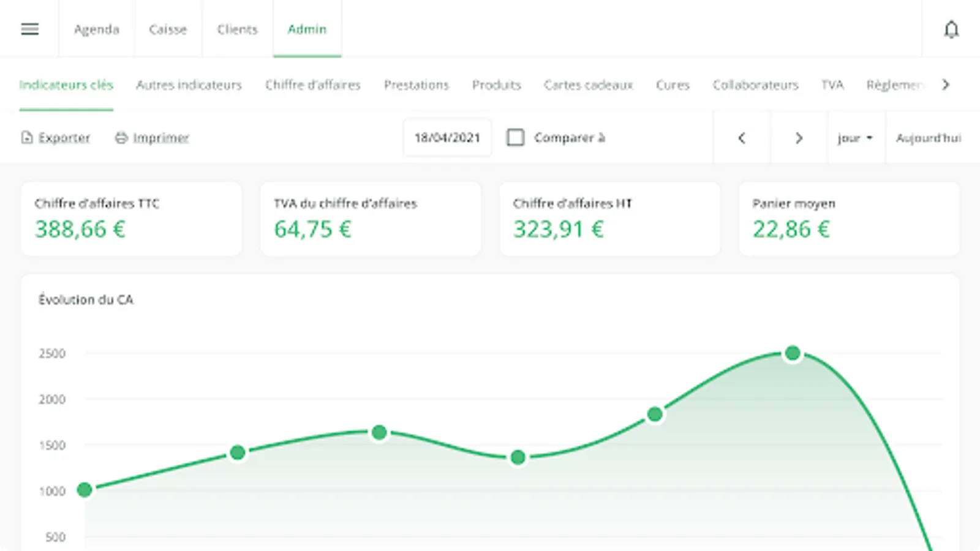Open the Clients tab

point(238,29)
